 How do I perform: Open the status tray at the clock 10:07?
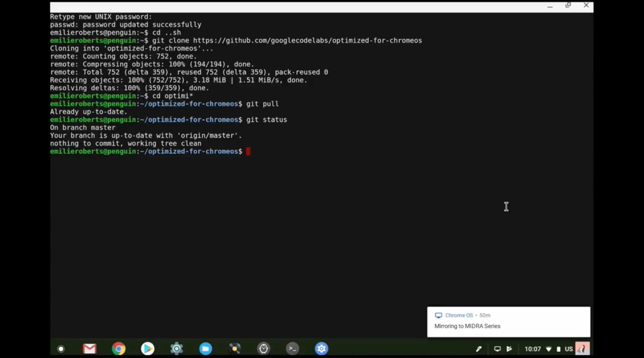533,349
